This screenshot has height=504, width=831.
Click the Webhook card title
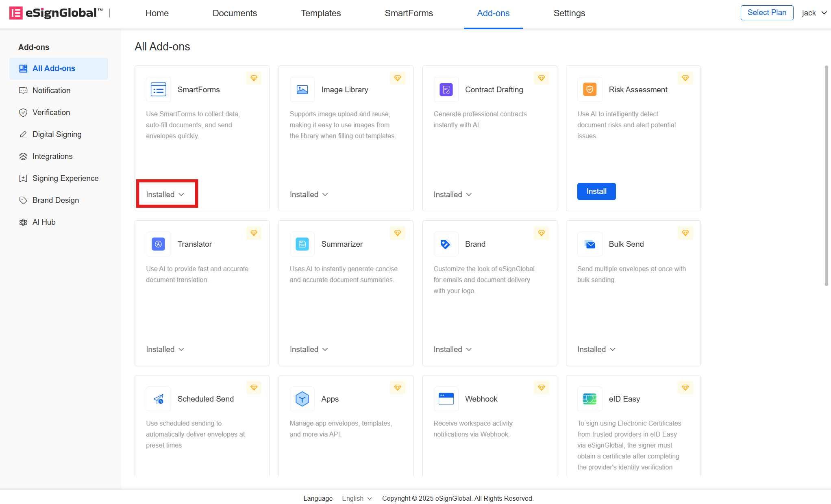[x=481, y=399]
